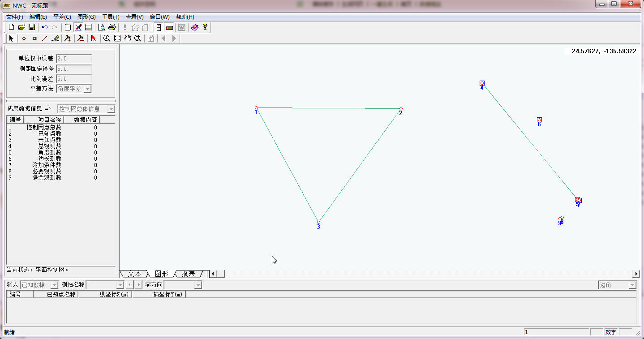Select the red square point tool
Image resolution: width=644 pixels, height=339 pixels.
(x=34, y=39)
